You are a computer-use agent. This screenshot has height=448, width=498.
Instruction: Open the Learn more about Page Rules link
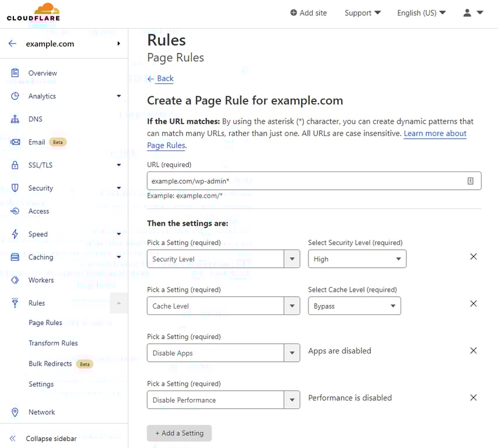(x=435, y=133)
